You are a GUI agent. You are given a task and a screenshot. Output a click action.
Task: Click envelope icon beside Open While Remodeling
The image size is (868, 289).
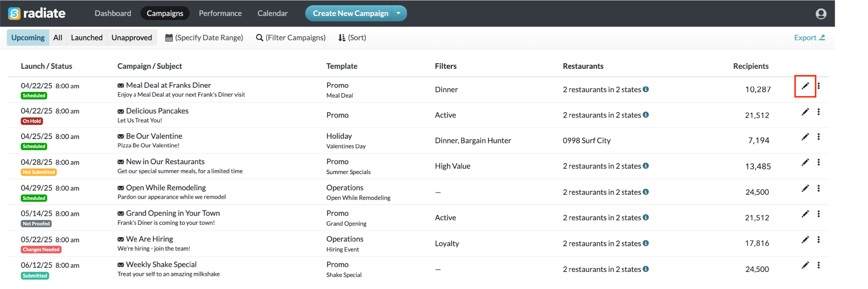pos(121,188)
